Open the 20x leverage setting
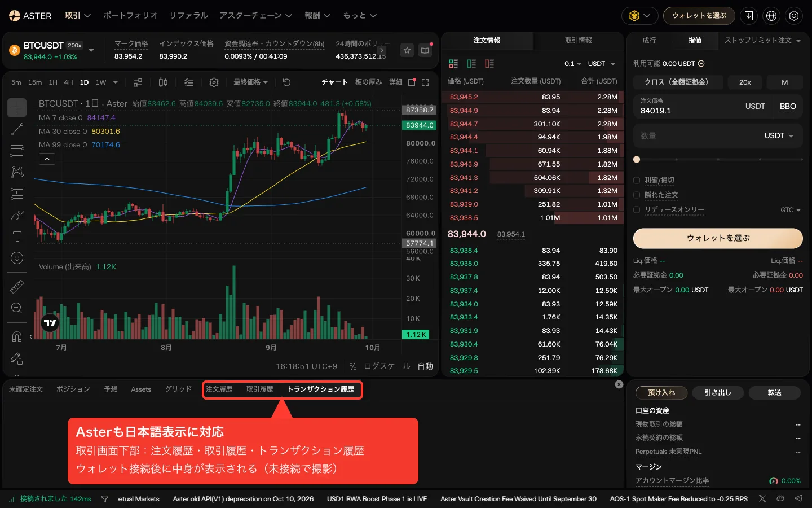The image size is (812, 508). 745,82
